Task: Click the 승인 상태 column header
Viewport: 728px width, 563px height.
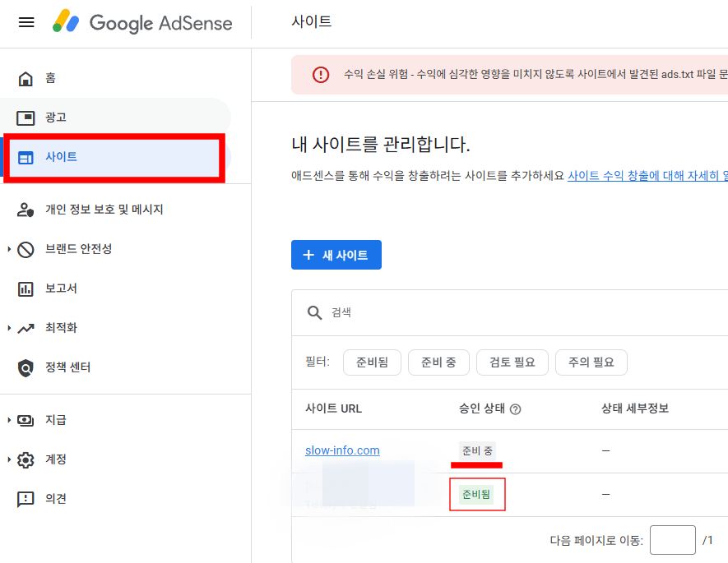Action: point(481,408)
